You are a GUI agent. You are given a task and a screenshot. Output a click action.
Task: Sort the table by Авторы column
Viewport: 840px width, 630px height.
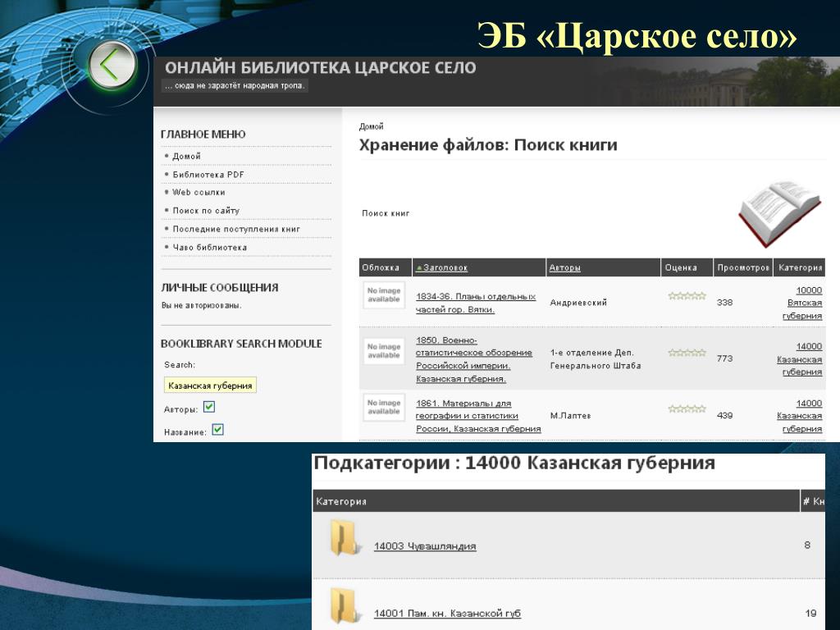click(x=564, y=267)
